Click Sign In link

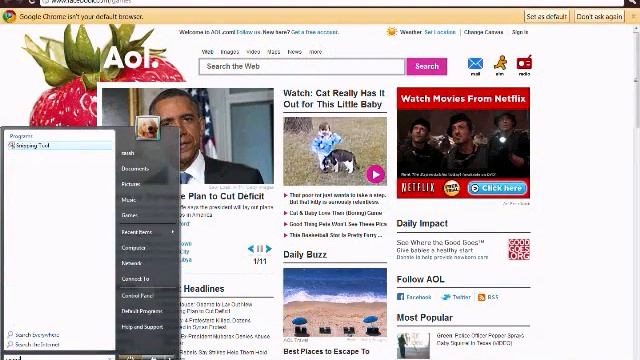tap(520, 32)
